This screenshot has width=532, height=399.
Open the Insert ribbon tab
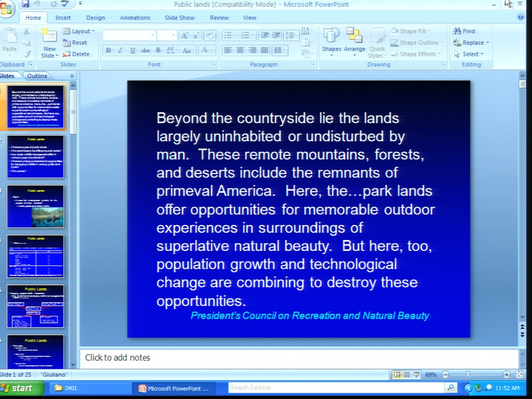[x=63, y=18]
